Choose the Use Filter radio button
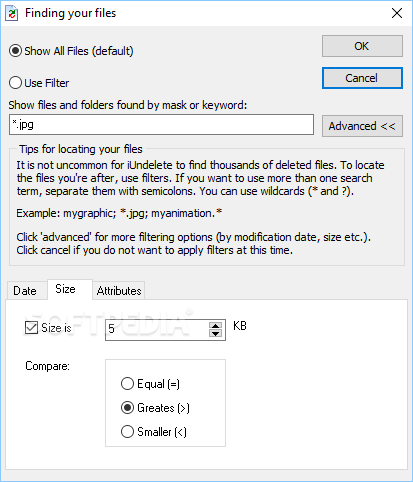Viewport: 413px width, 482px height. pyautogui.click(x=39, y=83)
